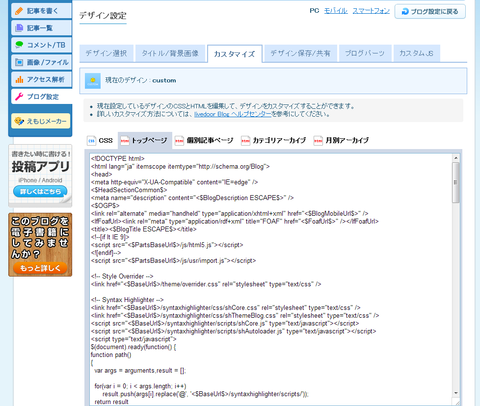Open コメント/TB in the sidebar
This screenshot has height=406, width=480.
tap(42, 45)
